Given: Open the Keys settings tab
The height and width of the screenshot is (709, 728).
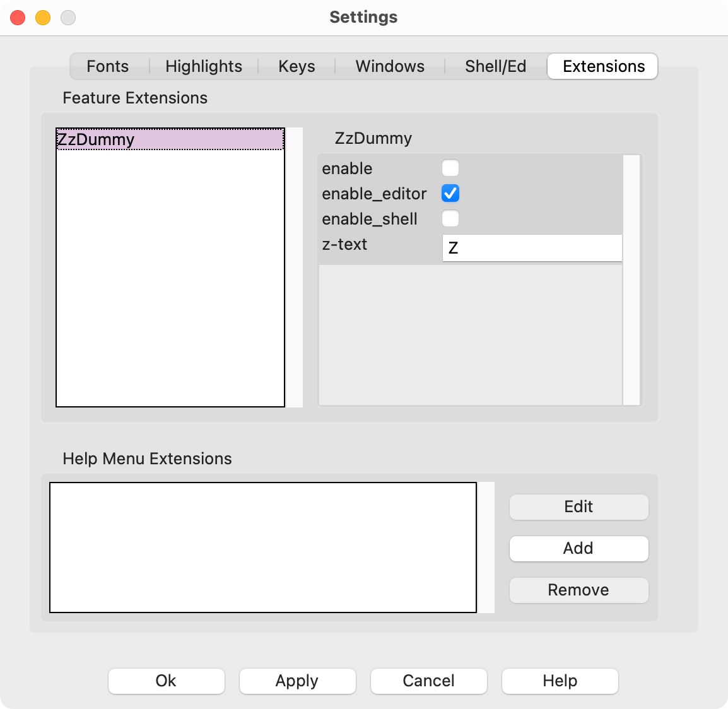Looking at the screenshot, I should point(296,66).
